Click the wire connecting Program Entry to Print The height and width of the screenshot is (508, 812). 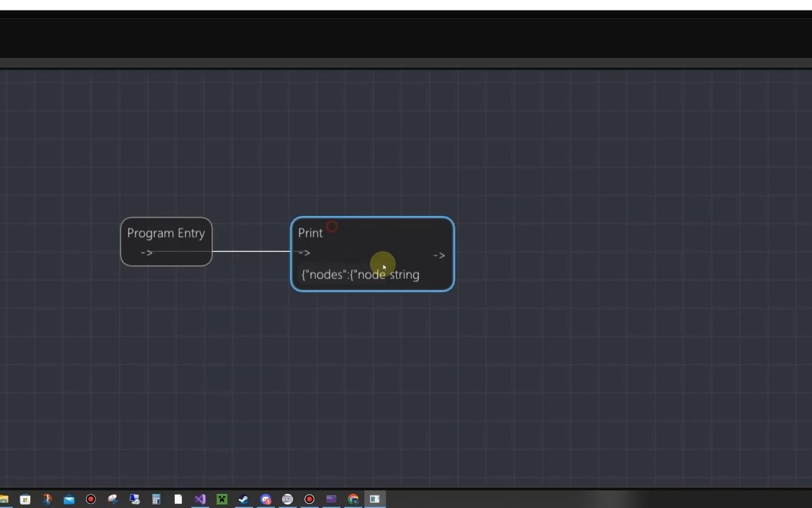click(251, 251)
